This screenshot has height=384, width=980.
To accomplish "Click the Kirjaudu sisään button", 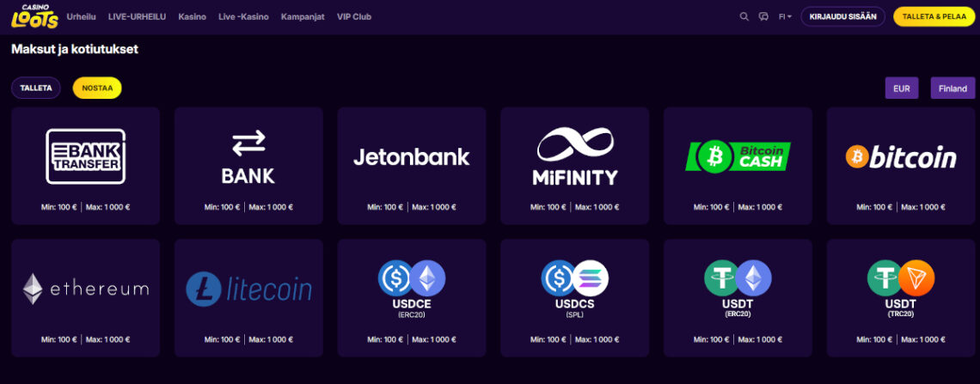I will [842, 16].
